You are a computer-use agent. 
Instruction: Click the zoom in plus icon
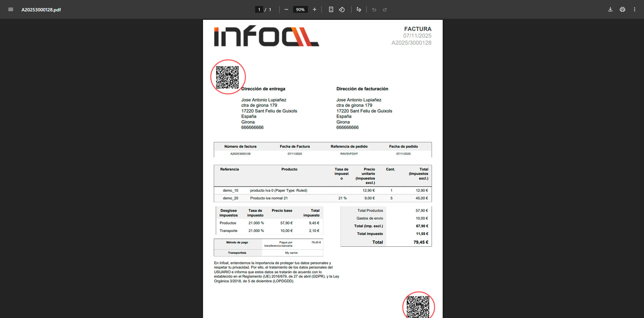coord(314,9)
